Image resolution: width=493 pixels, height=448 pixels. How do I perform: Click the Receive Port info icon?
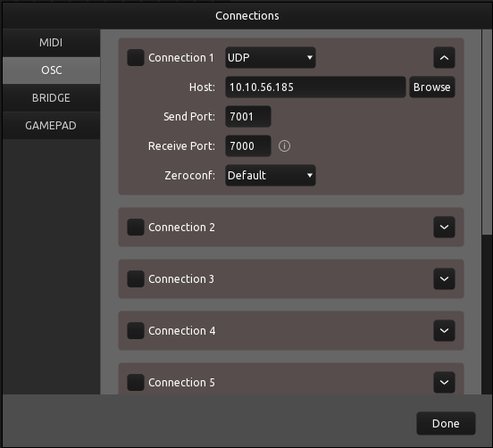[284, 145]
